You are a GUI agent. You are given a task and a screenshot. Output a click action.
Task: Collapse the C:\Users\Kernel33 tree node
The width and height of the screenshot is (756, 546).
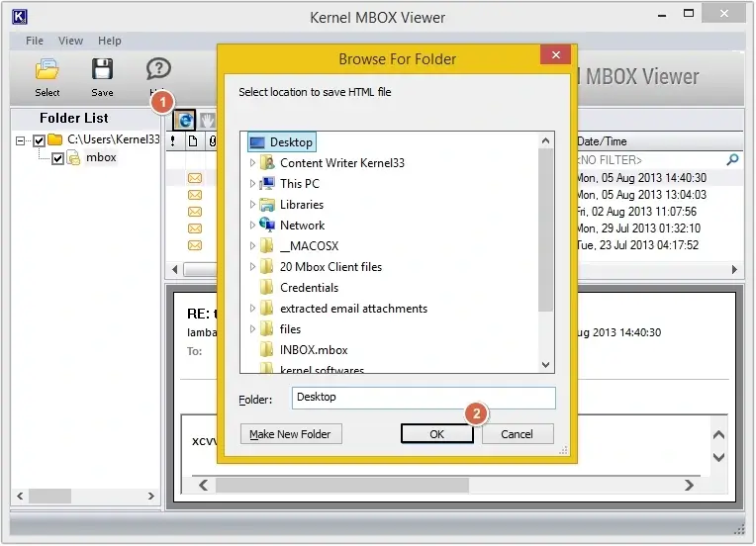click(x=20, y=140)
